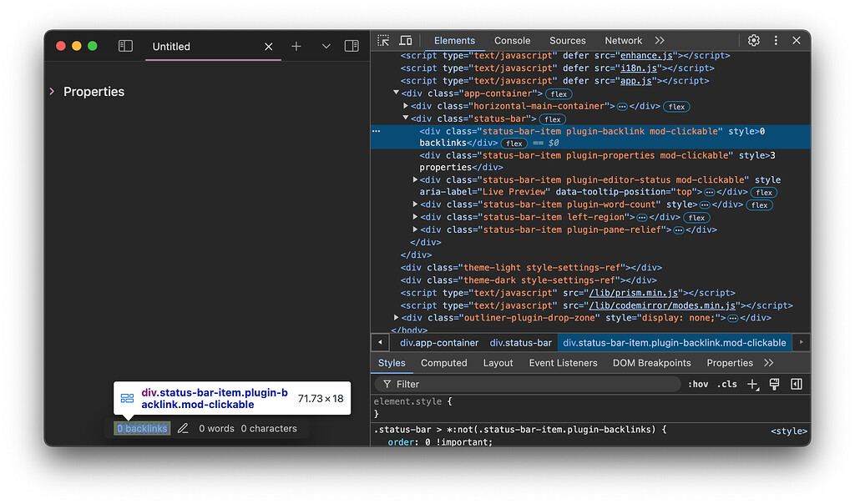Image resolution: width=855 pixels, height=504 pixels.
Task: Open the rendering emulations paintbrush icon
Action: click(774, 384)
